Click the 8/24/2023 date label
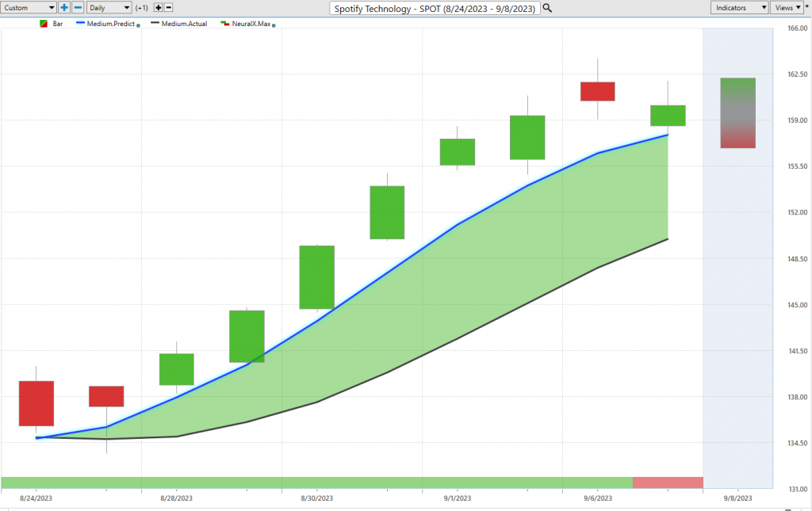Viewport: 812px width, 511px height. click(36, 498)
